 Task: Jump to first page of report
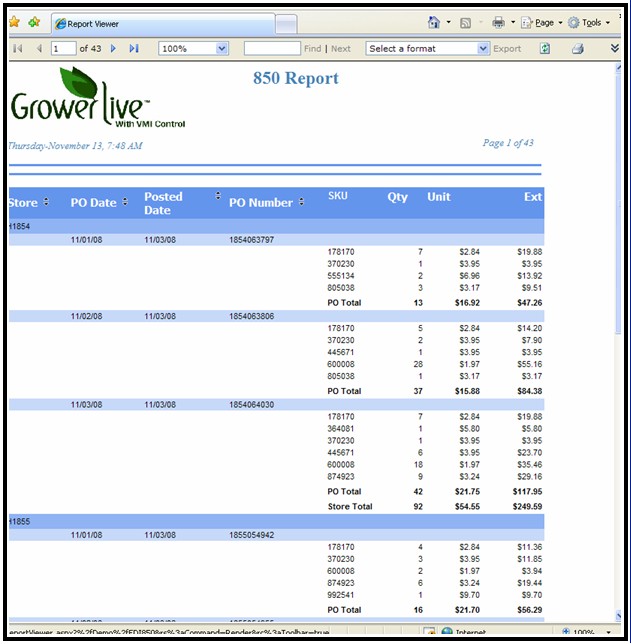[17, 48]
